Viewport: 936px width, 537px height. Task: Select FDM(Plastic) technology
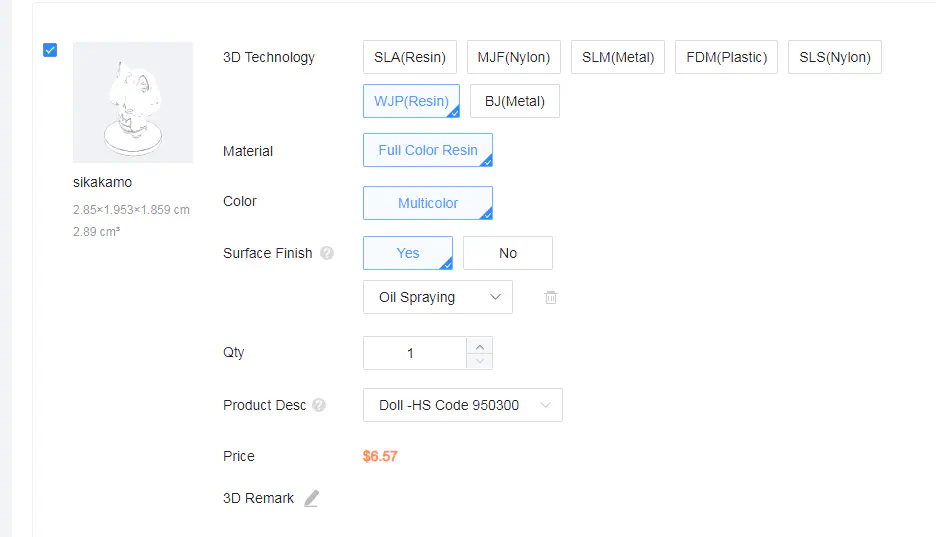pos(726,57)
